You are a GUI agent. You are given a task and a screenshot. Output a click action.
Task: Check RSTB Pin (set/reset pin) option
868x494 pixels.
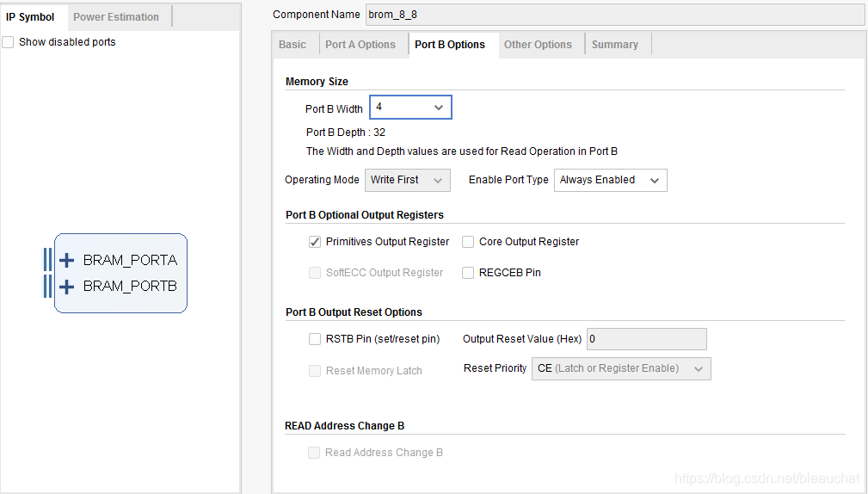315,339
